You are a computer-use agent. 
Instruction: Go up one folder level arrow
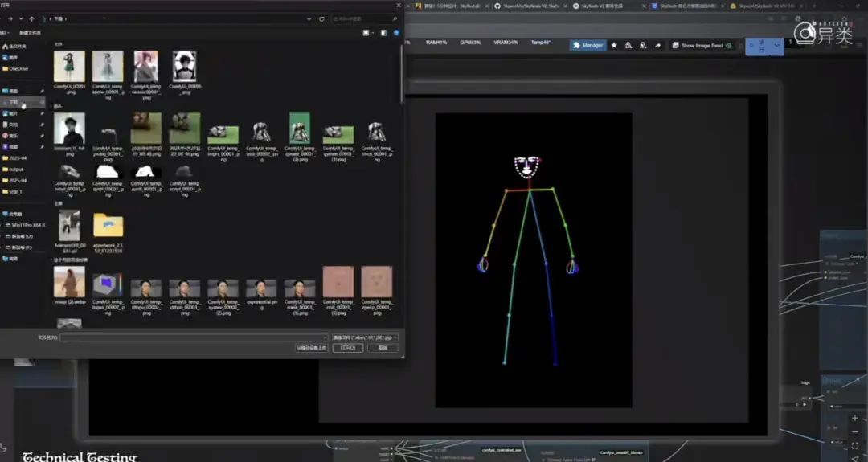tap(31, 18)
